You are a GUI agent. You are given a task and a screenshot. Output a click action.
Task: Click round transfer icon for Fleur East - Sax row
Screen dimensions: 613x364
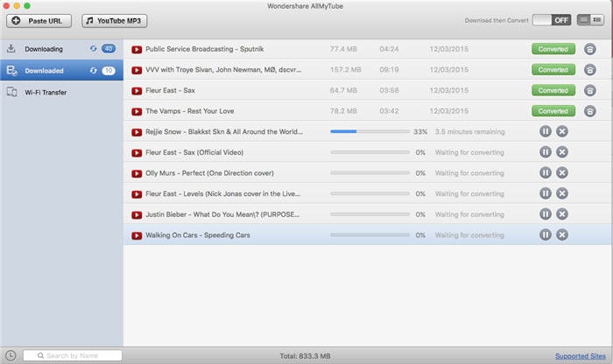[589, 90]
